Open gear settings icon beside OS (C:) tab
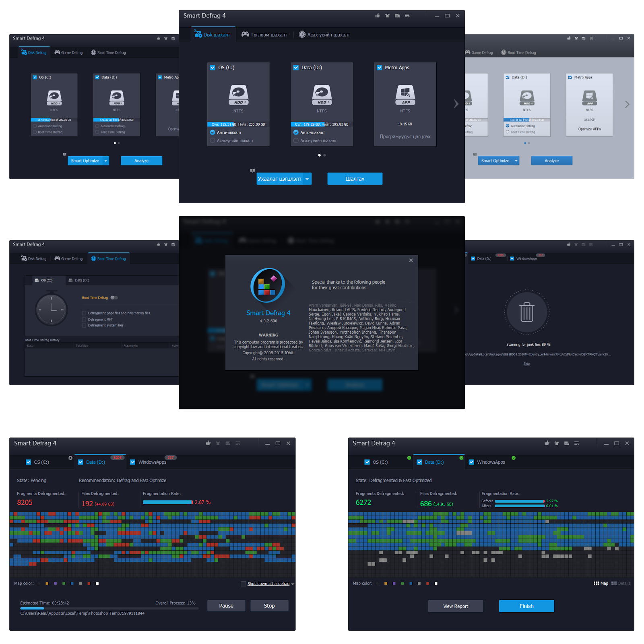This screenshot has width=644, height=644. [x=70, y=458]
